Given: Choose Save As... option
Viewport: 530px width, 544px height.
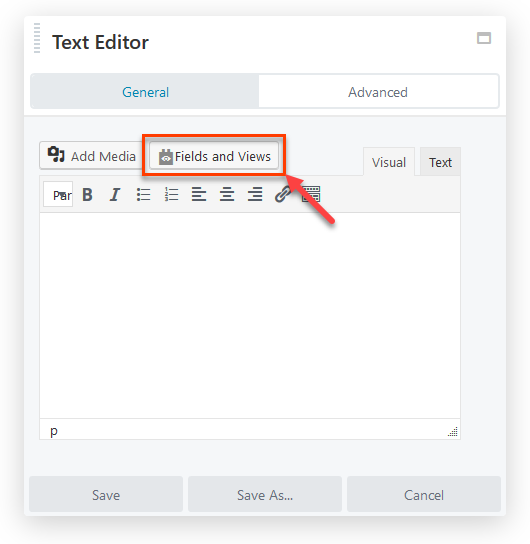Looking at the screenshot, I should click(x=265, y=494).
